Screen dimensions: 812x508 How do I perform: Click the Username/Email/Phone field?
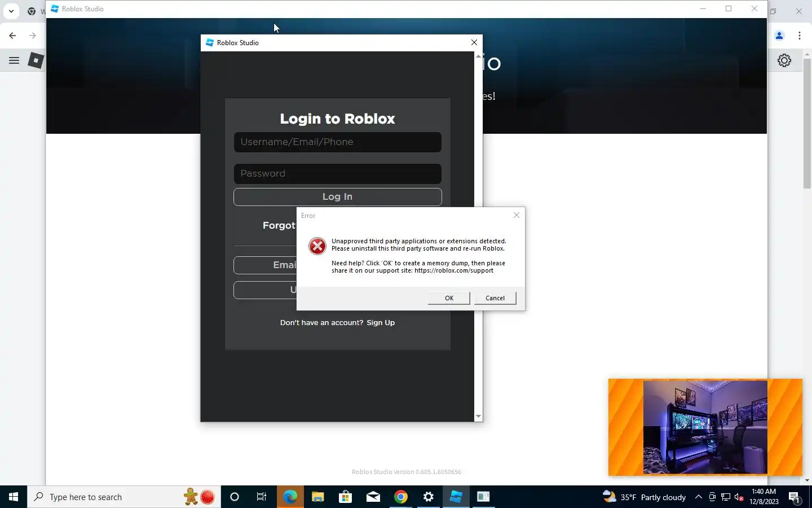[x=337, y=142]
